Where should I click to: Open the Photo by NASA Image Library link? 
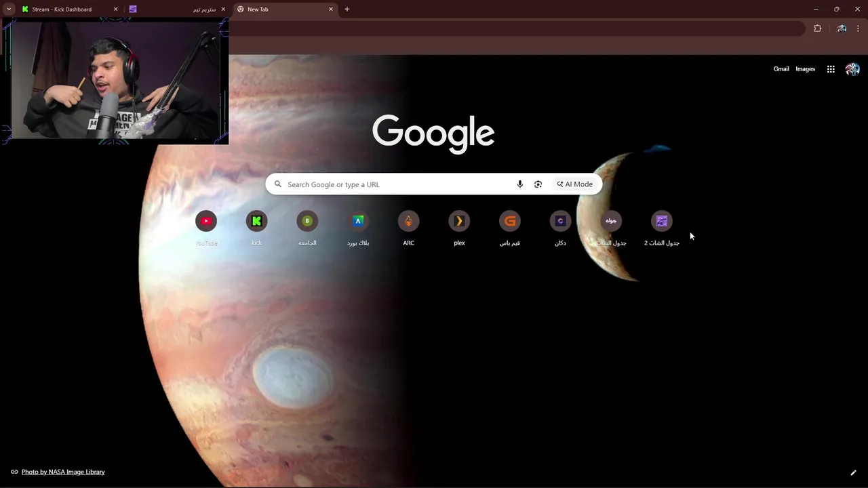(63, 472)
